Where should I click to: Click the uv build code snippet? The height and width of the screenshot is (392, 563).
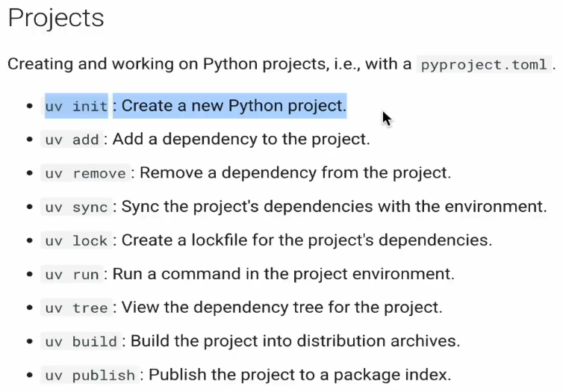point(81,341)
